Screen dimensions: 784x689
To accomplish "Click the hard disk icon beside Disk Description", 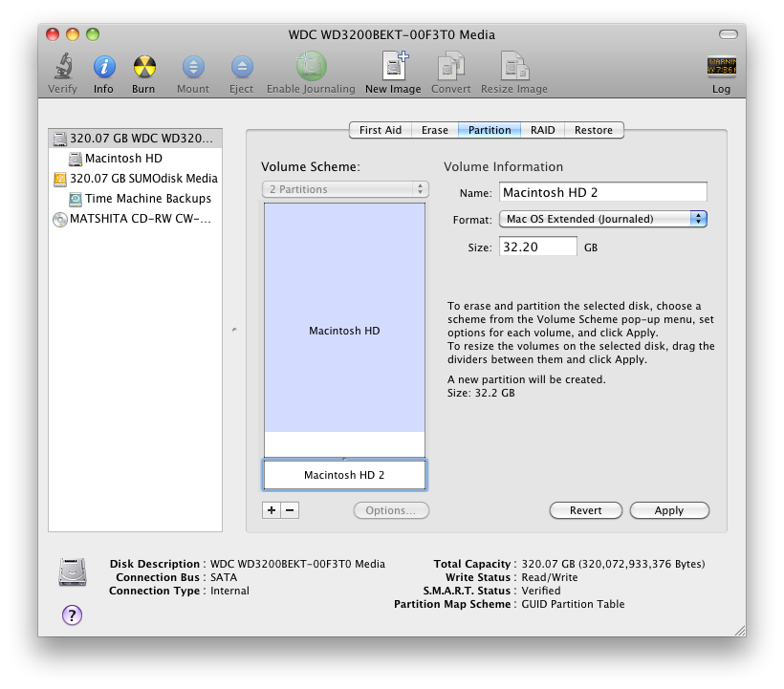I will [73, 571].
